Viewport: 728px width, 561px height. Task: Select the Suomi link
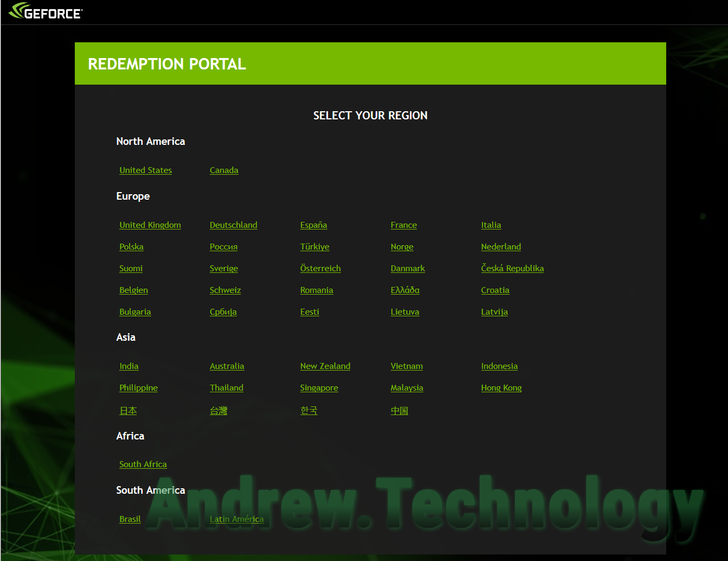click(x=131, y=269)
